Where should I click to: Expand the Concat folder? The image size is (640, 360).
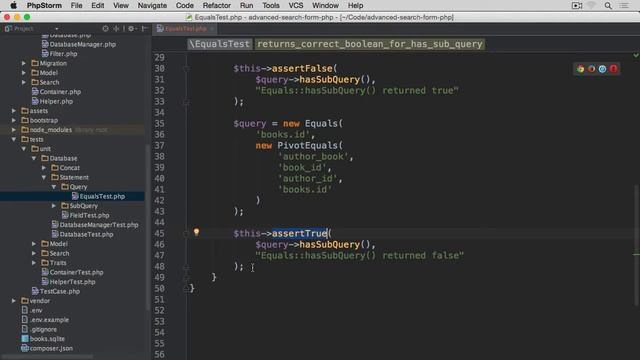point(44,168)
